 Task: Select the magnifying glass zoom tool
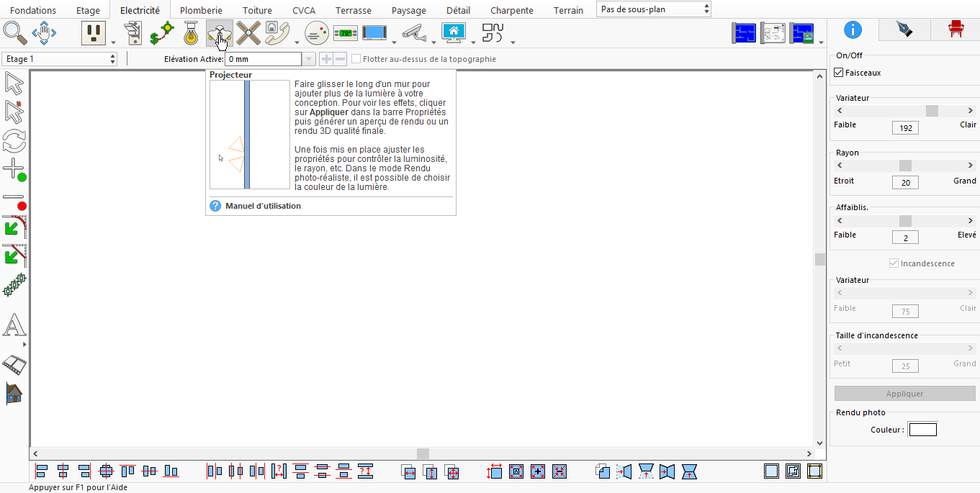click(x=14, y=32)
